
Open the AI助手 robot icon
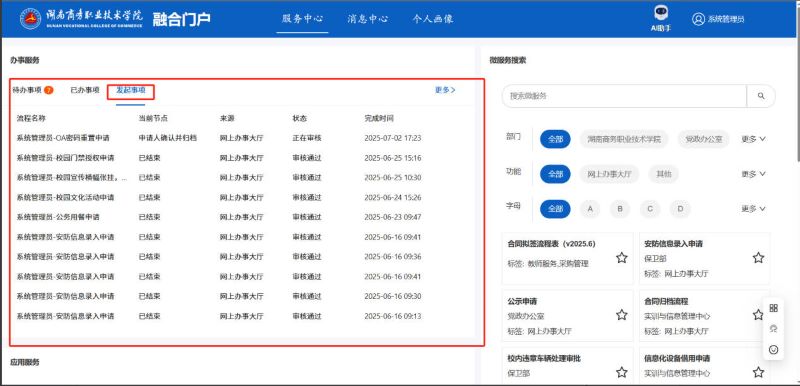coord(661,13)
